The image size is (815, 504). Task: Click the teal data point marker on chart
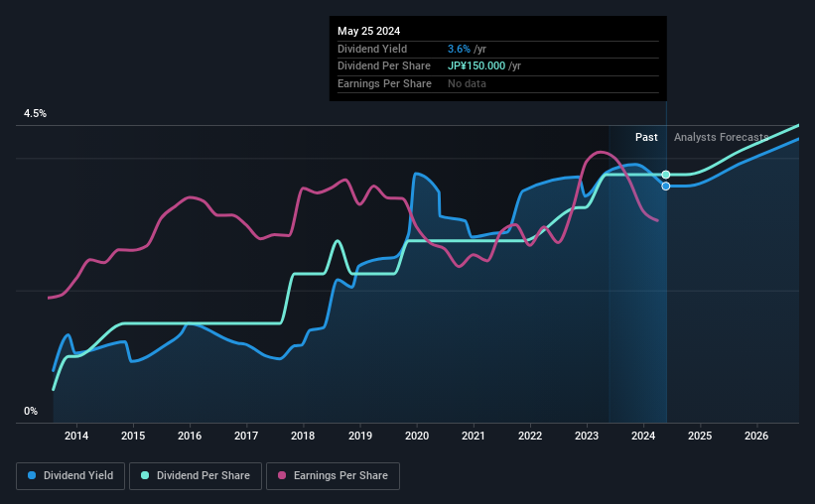[x=666, y=175]
